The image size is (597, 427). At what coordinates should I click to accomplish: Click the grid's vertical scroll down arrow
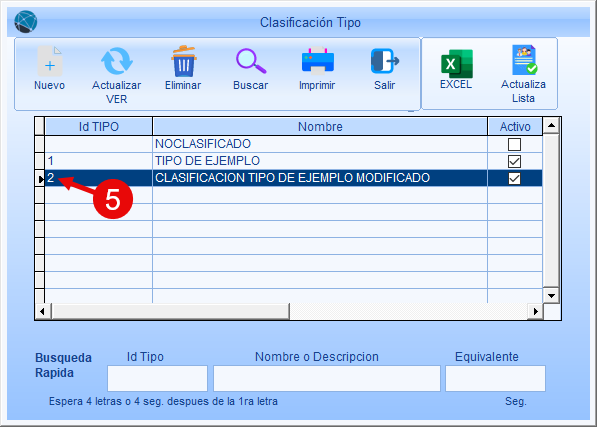click(x=551, y=295)
